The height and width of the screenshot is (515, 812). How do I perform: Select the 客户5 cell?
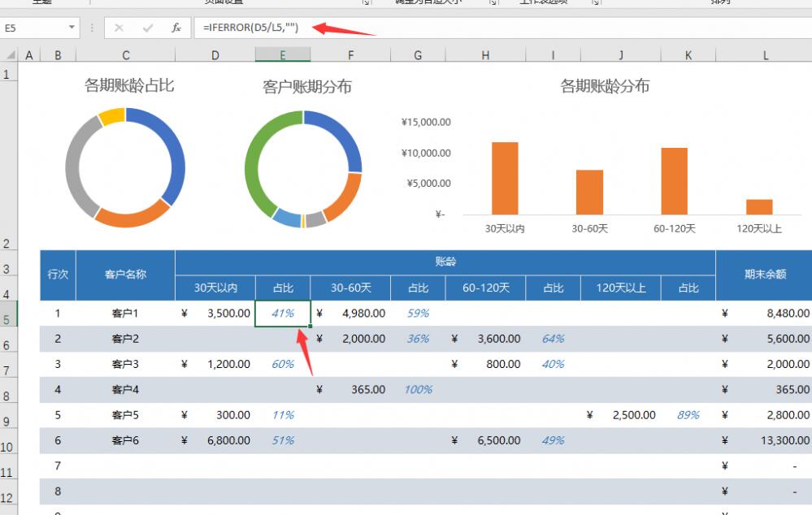coord(125,415)
